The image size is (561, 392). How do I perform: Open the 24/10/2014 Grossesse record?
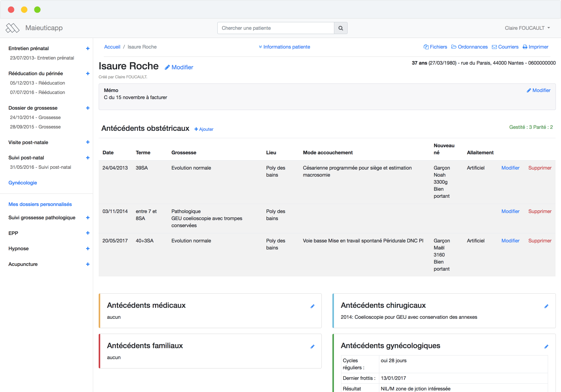[35, 117]
